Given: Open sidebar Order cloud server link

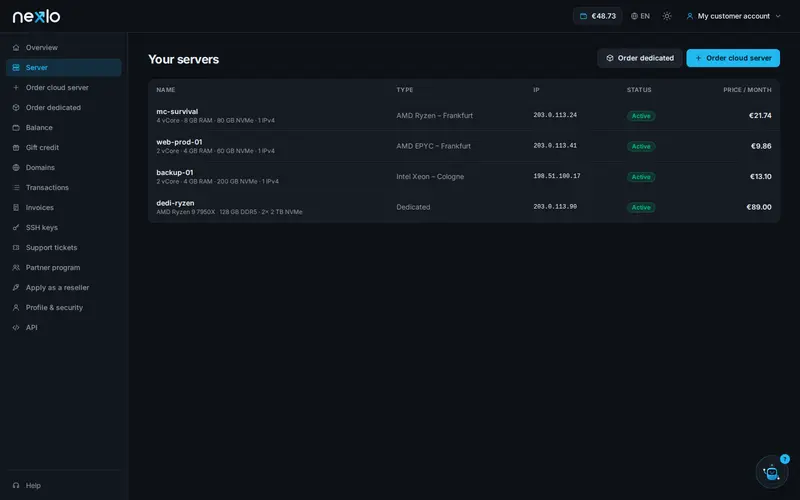Looking at the screenshot, I should (64, 87).
